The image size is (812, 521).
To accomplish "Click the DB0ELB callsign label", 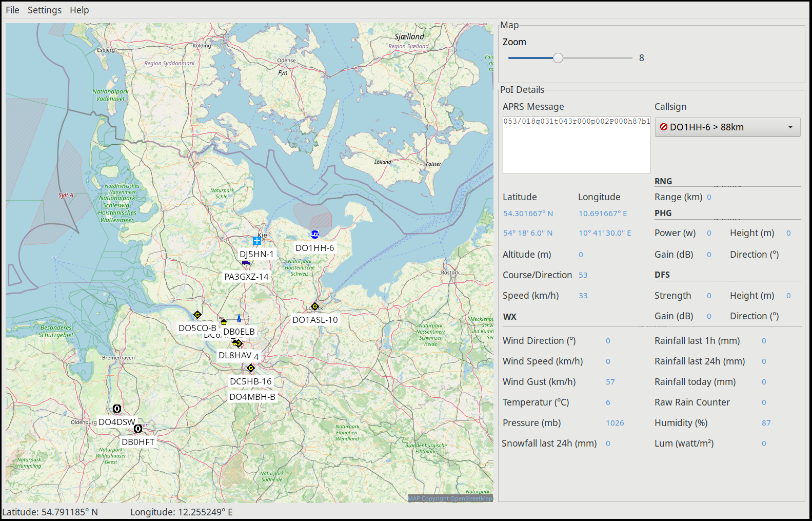I will [239, 332].
